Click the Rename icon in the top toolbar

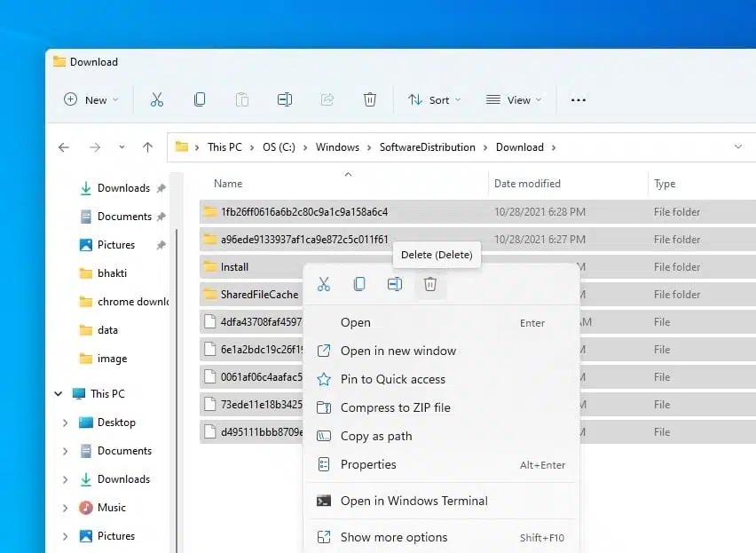pyautogui.click(x=285, y=99)
